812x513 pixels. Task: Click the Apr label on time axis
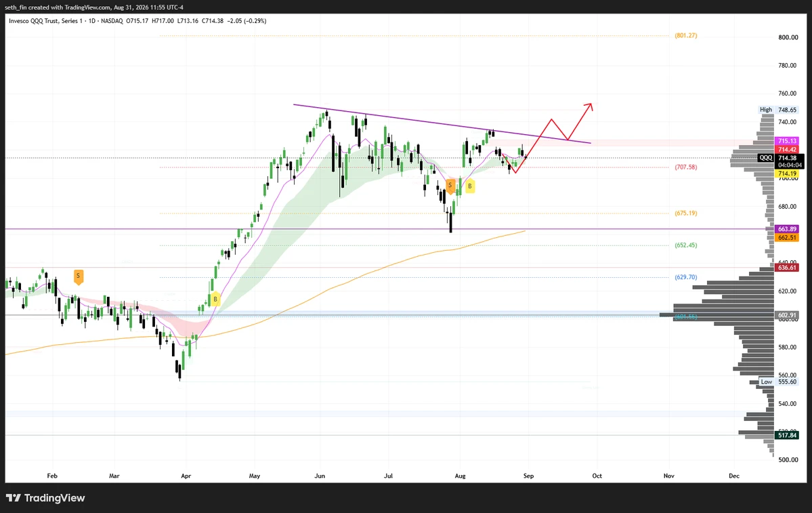[186, 476]
